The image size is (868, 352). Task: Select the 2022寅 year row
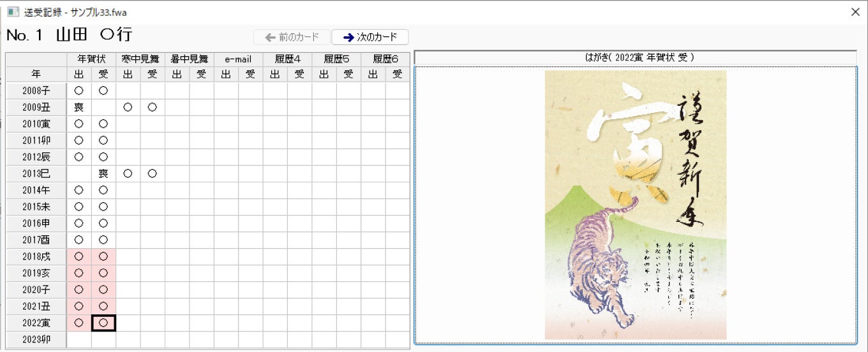point(36,323)
